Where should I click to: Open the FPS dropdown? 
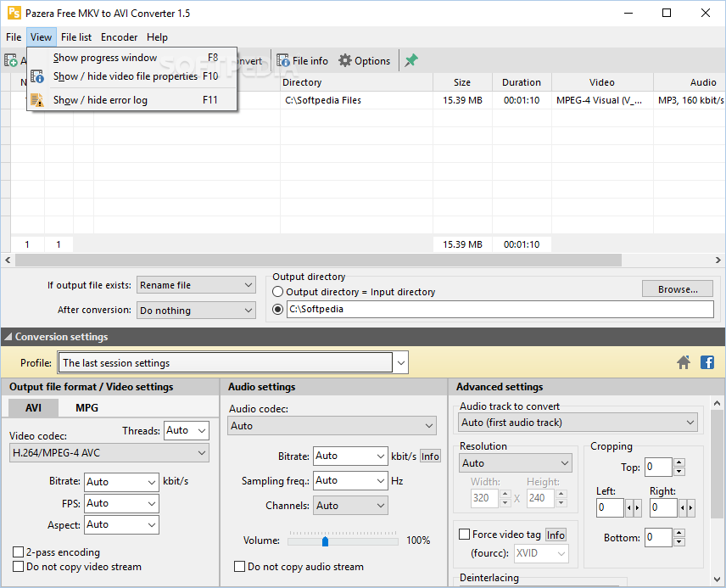(122, 503)
